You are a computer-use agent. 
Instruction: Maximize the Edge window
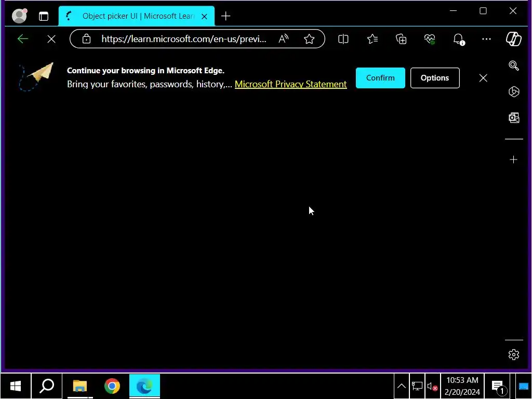[483, 11]
